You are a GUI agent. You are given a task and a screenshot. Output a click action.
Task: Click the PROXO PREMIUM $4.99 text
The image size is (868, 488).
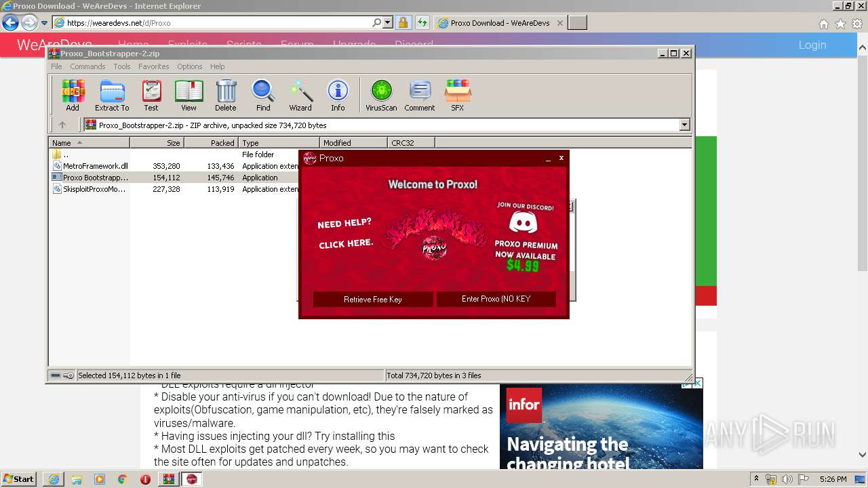pos(526,256)
